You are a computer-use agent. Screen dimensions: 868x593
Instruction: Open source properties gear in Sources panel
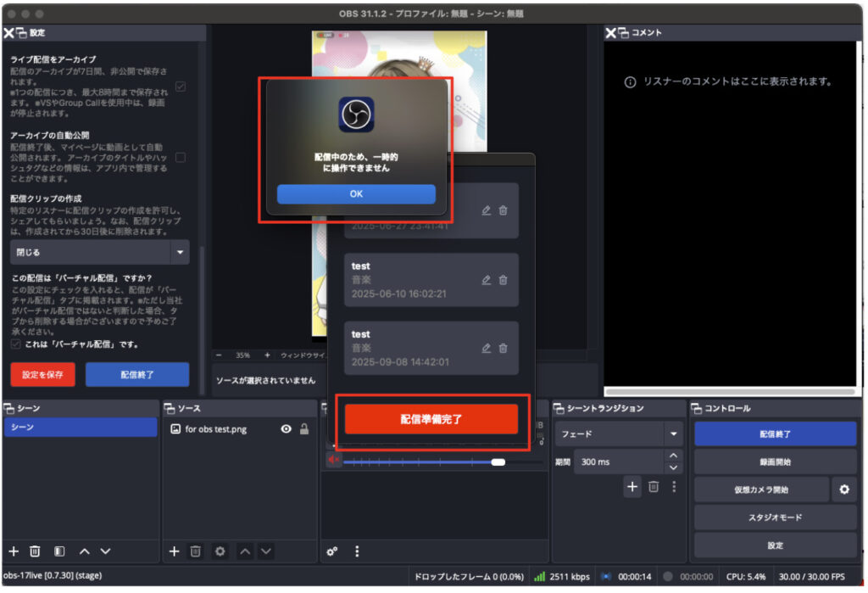220,551
